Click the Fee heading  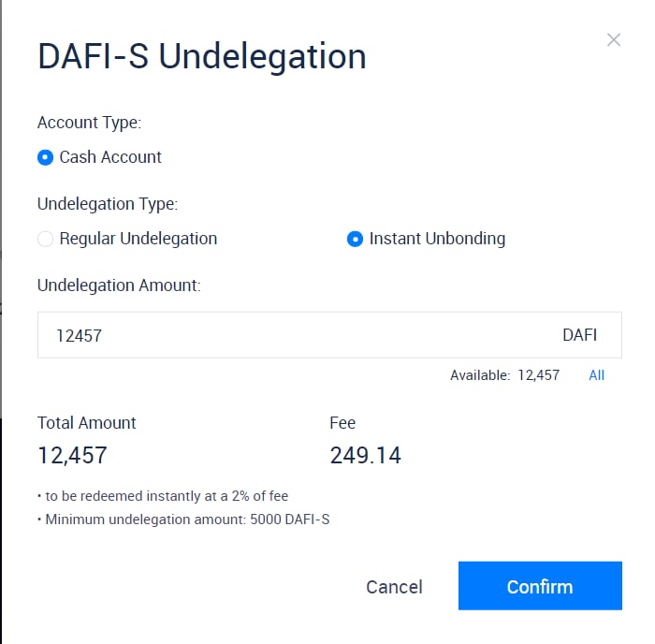pyautogui.click(x=342, y=423)
